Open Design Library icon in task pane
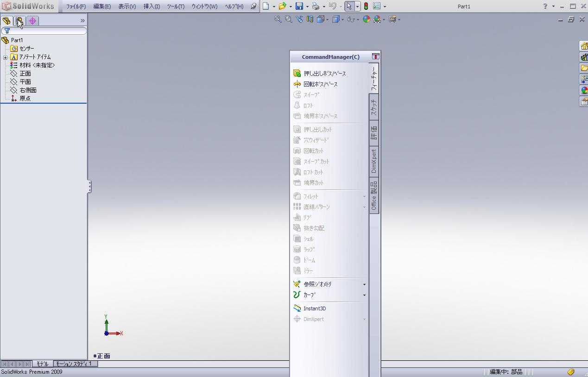The height and width of the screenshot is (377, 588). click(584, 57)
